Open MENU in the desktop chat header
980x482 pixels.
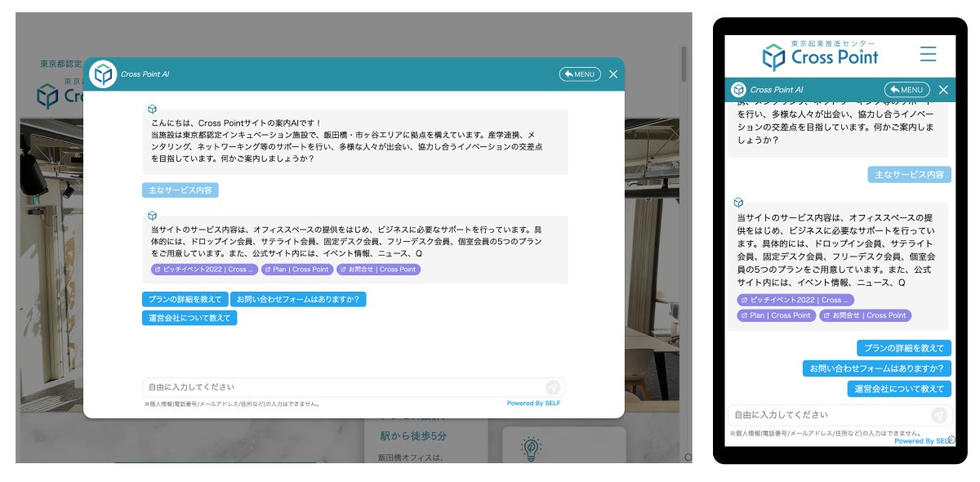[580, 74]
